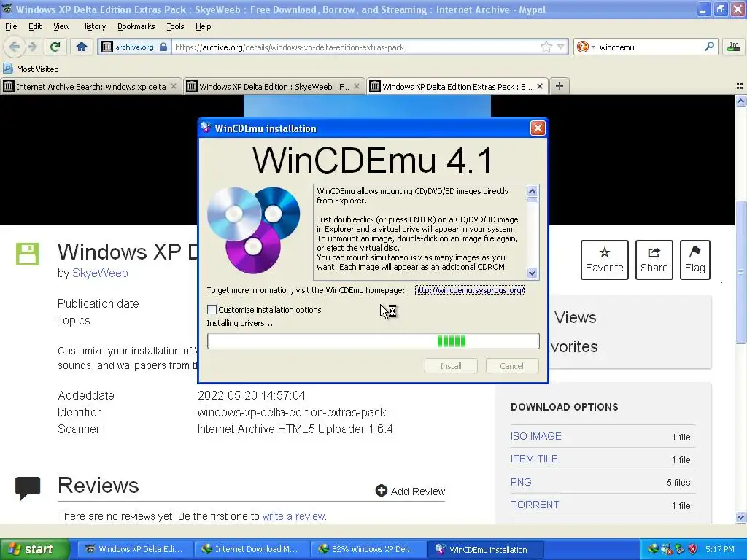Close the WinCDEmu installation dialog
Image resolution: width=747 pixels, height=560 pixels.
[x=538, y=128]
